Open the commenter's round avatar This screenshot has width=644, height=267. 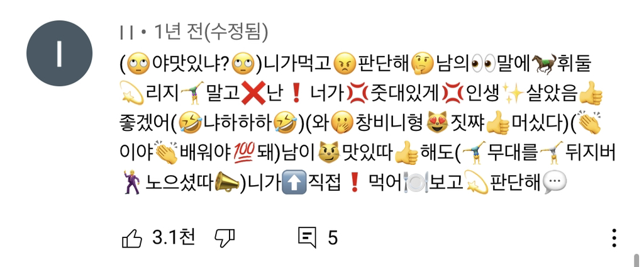(x=60, y=53)
